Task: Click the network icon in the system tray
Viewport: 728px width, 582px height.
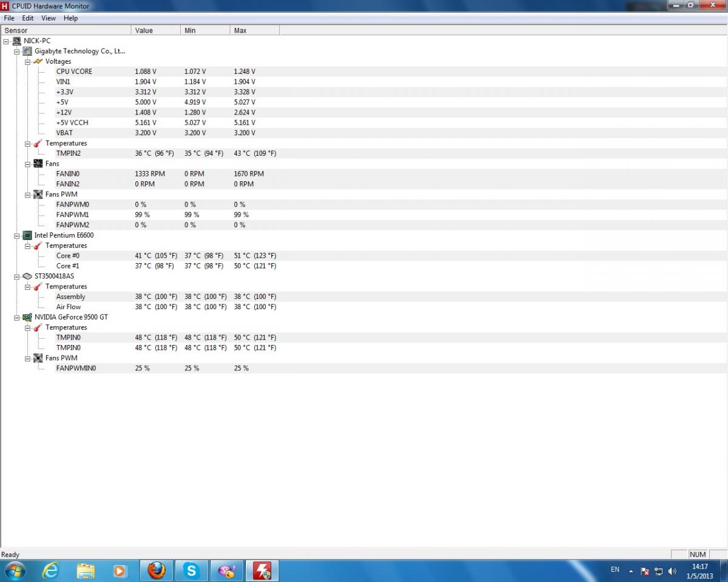Action: pyautogui.click(x=658, y=571)
